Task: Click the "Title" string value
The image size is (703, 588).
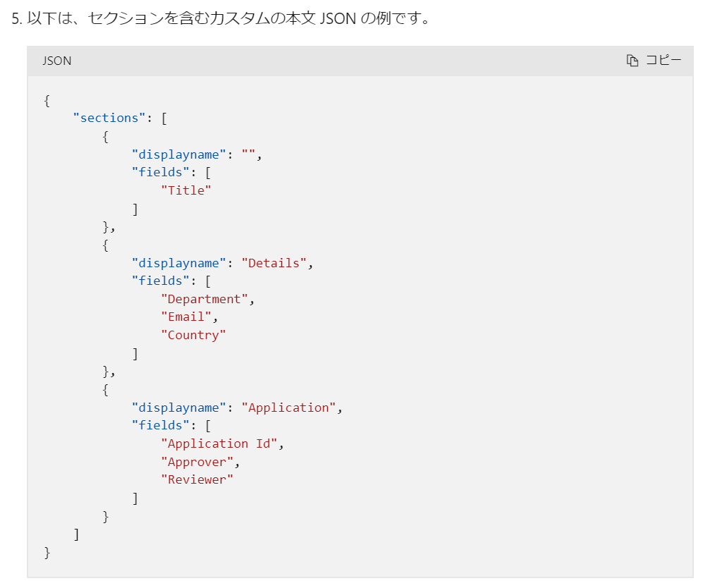Action: point(186,190)
